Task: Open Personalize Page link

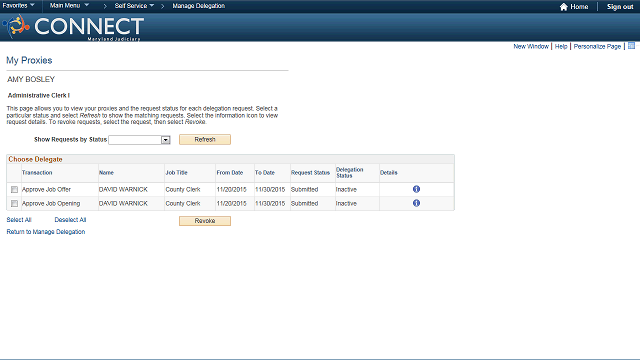Action: pyautogui.click(x=597, y=47)
